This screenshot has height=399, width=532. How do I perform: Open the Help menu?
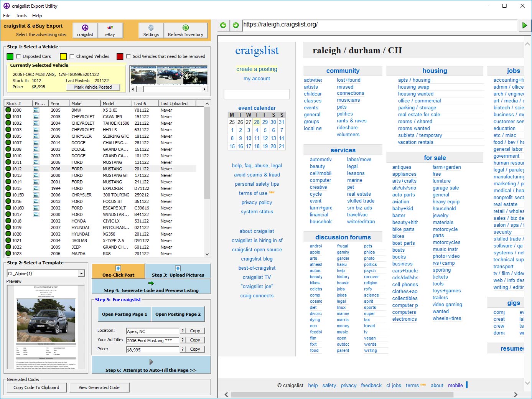coord(37,16)
